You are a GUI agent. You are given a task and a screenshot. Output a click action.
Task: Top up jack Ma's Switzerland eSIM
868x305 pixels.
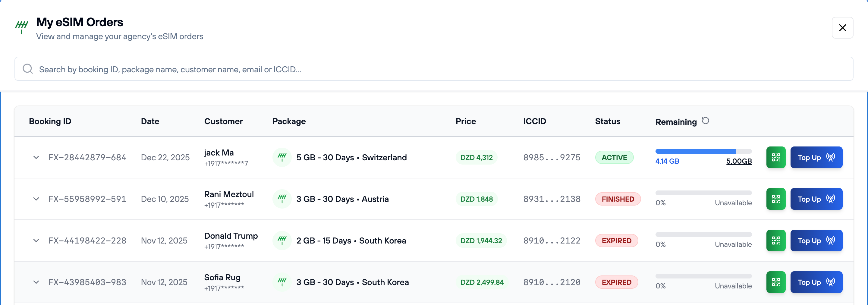tap(816, 157)
